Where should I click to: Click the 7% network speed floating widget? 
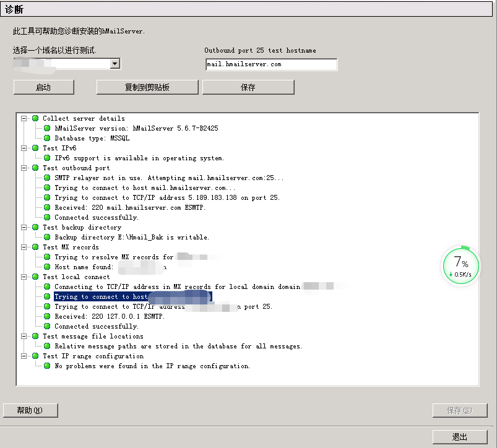tap(460, 265)
